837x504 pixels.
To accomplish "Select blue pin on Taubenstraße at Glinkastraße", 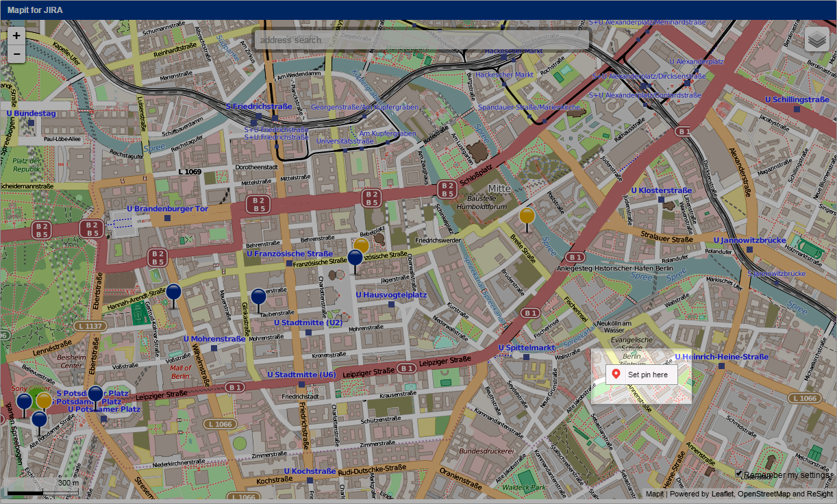I will [x=258, y=297].
